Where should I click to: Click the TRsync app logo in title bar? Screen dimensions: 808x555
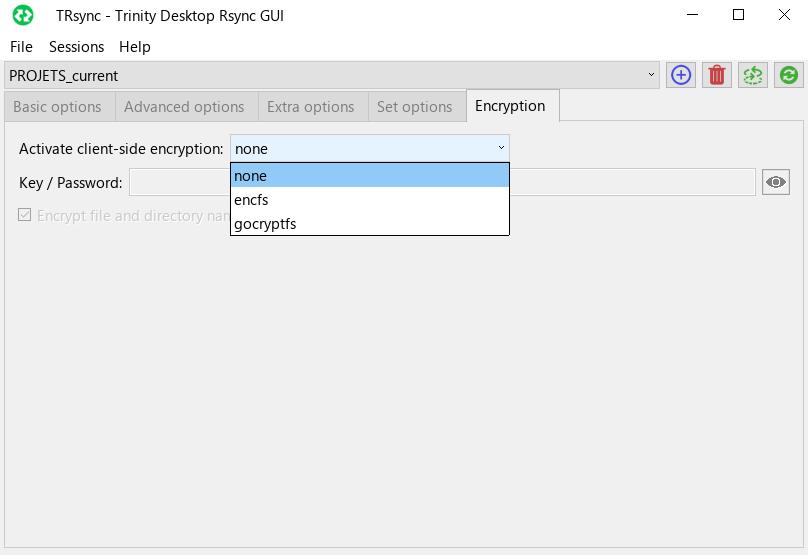[x=23, y=15]
